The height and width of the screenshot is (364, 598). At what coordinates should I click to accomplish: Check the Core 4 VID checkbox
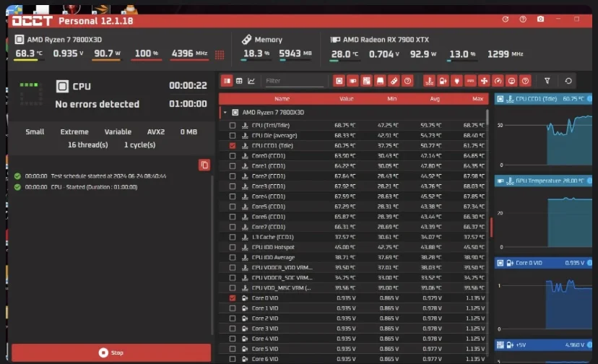point(233,339)
